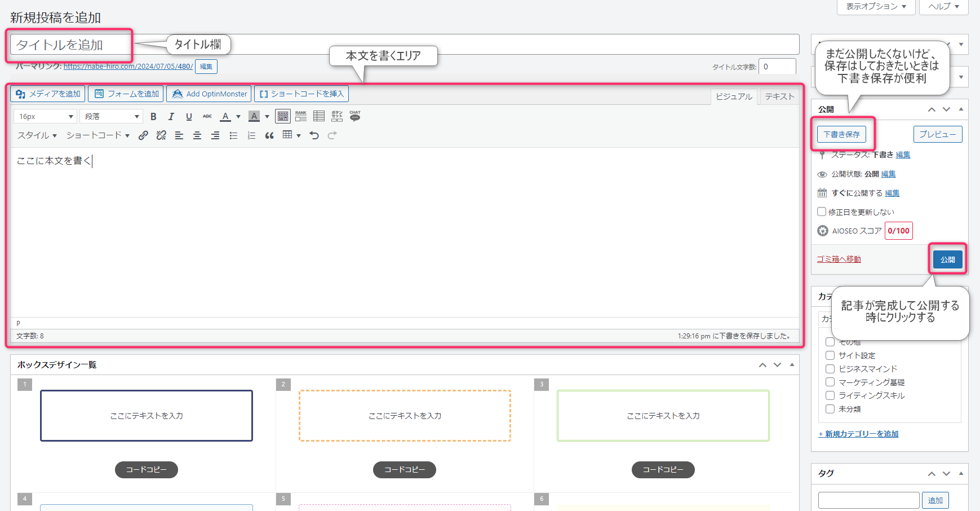Insert a hyperlink
Image resolution: width=980 pixels, height=511 pixels.
click(144, 135)
